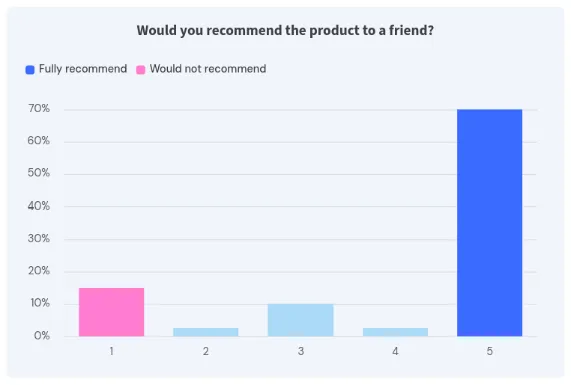Select the light blue bar for rating 3
Screen dimensions: 571x385
point(300,320)
